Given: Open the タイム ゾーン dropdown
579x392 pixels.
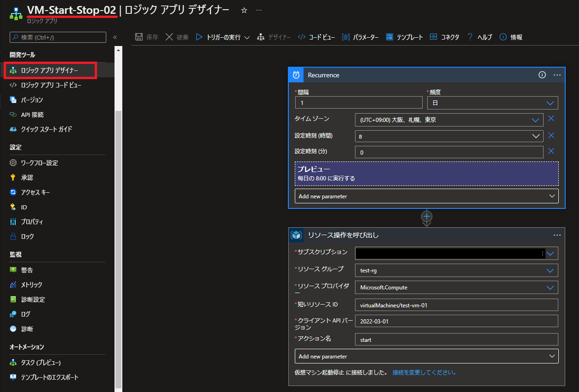Looking at the screenshot, I should pos(449,120).
